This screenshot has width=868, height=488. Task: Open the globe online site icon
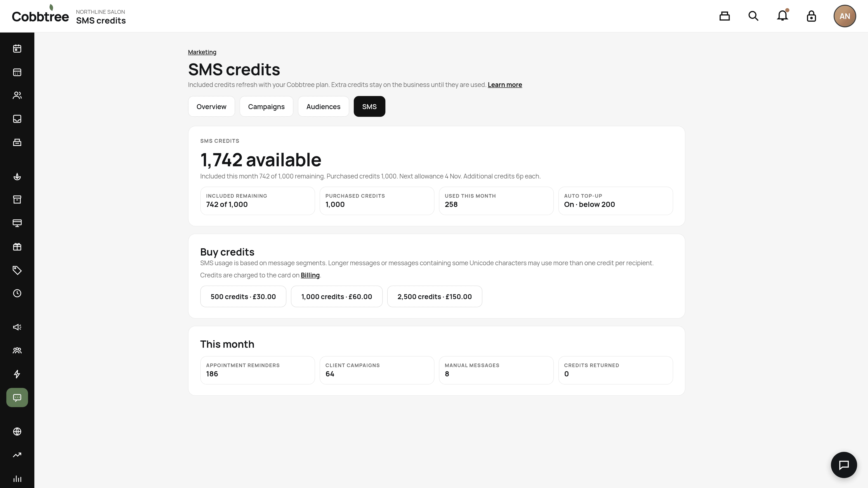click(x=17, y=432)
